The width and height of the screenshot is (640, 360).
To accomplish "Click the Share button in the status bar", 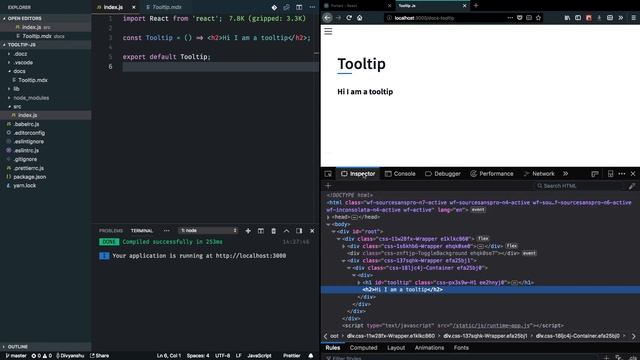I will pos(99,356).
